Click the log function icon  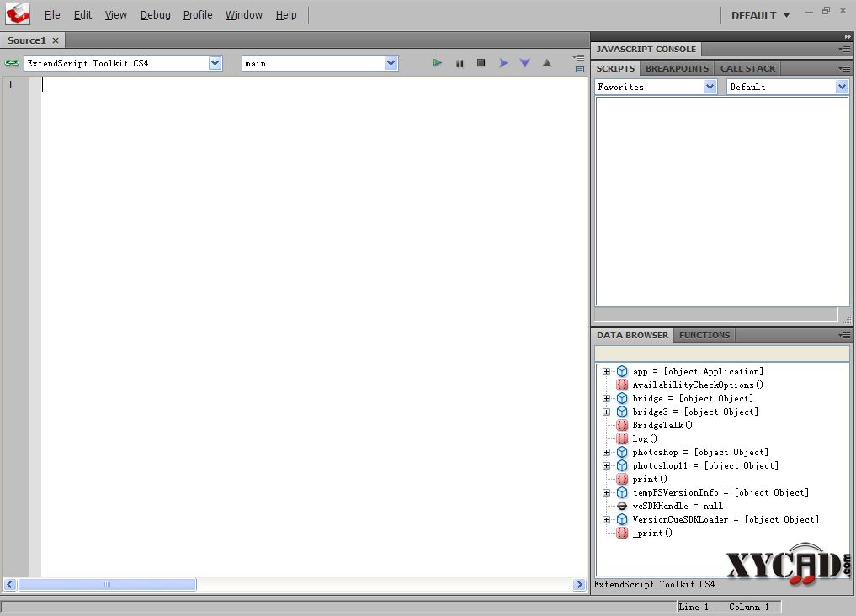point(622,438)
